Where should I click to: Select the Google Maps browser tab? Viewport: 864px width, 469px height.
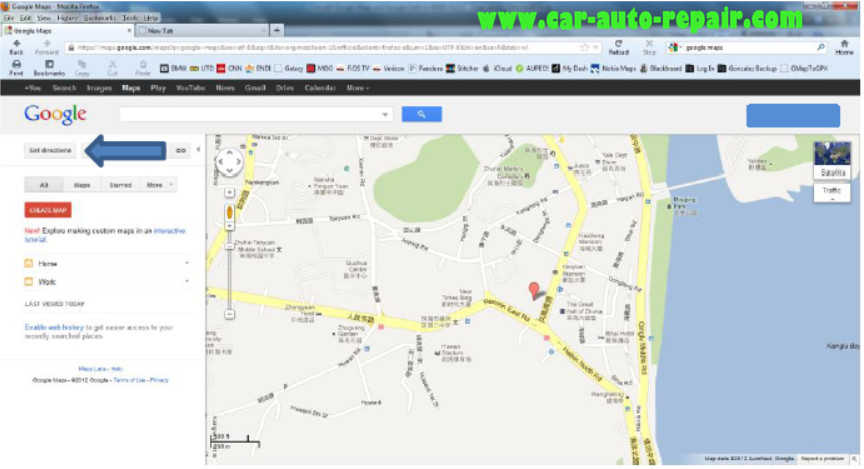67,30
